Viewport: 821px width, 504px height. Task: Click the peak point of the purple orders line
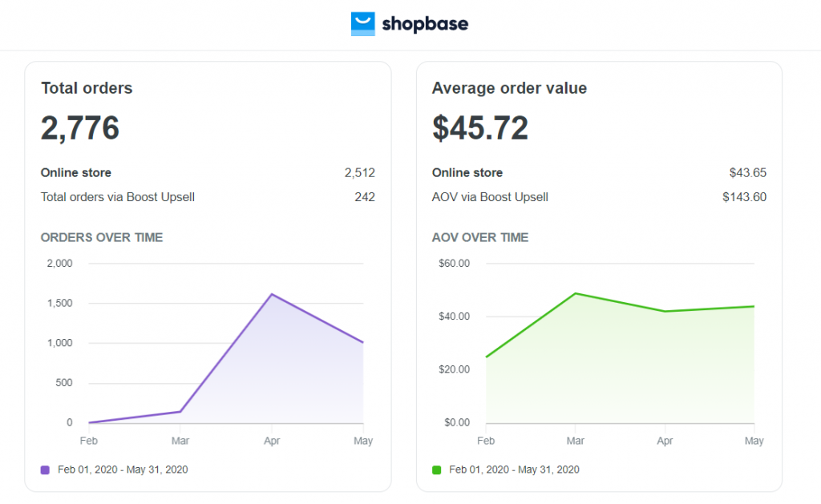[x=272, y=293]
